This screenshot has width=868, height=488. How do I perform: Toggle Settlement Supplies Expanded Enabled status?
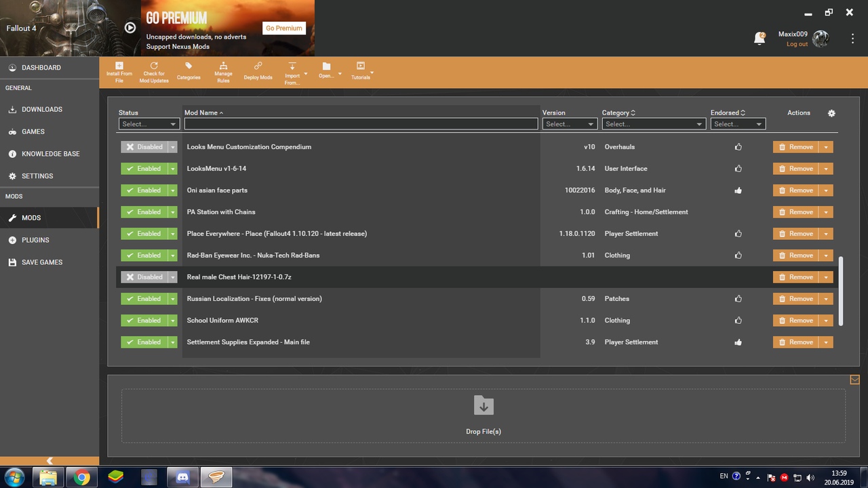[x=144, y=342]
